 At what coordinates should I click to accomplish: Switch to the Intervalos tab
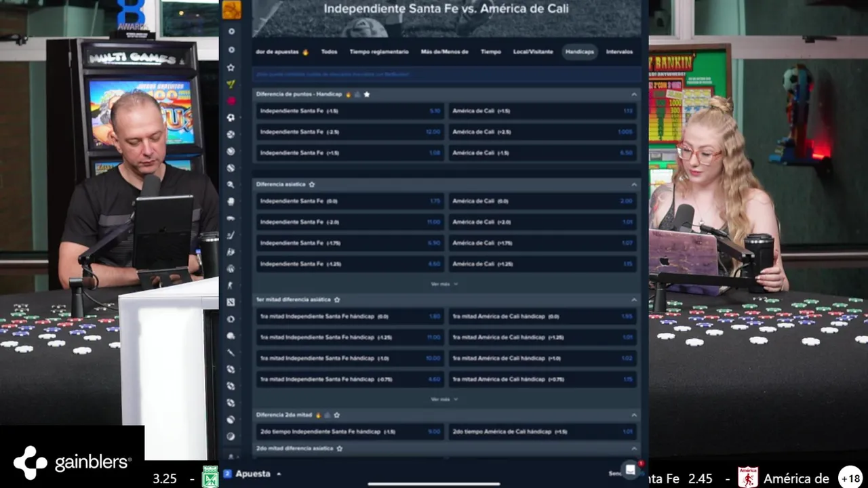click(x=619, y=52)
